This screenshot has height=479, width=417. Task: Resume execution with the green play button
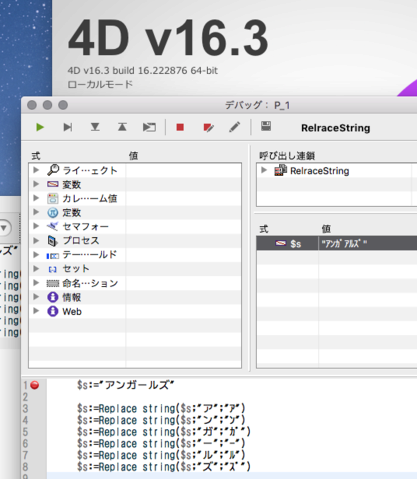40,127
